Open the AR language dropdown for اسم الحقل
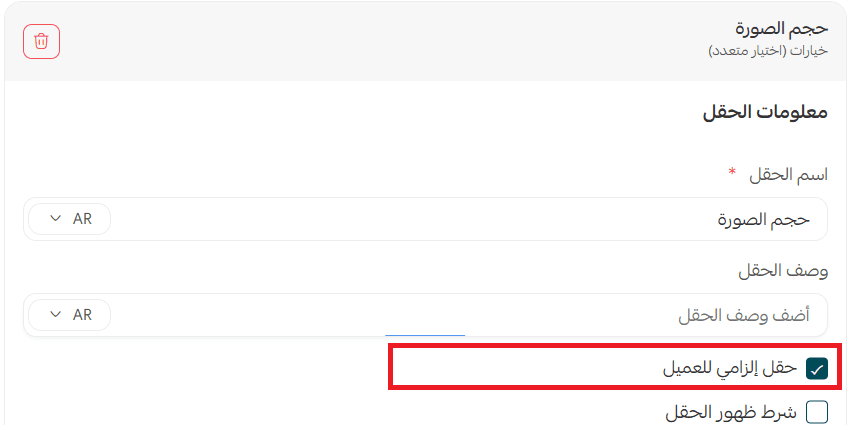This screenshot has height=430, width=855. click(69, 219)
